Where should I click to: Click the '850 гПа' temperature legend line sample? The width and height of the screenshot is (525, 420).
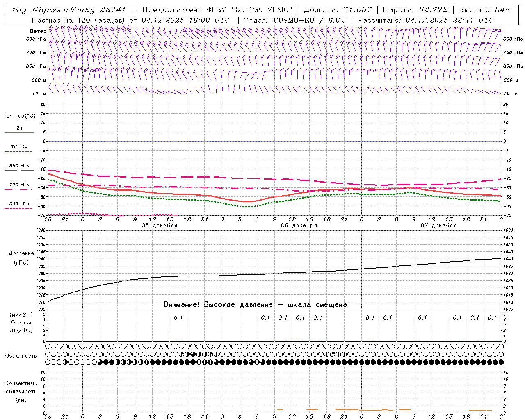(19, 170)
